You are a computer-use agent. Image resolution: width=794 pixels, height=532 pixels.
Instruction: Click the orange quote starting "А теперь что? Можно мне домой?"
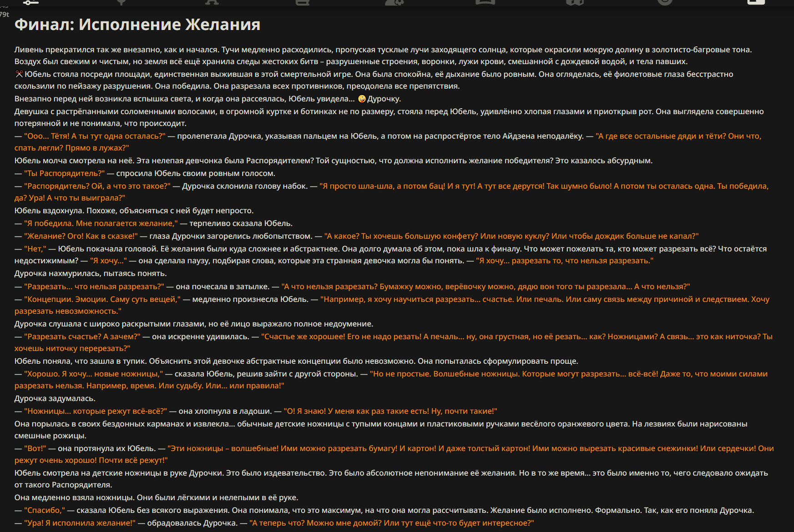[x=392, y=523]
